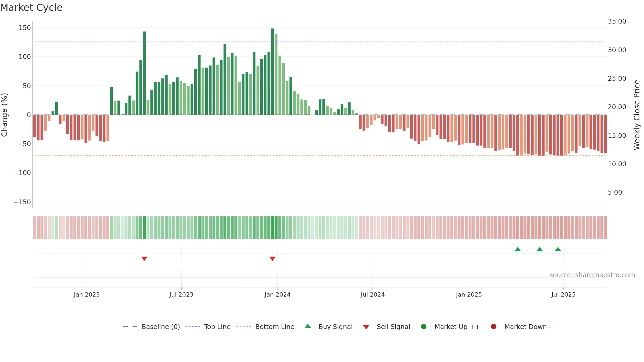Click the 20.00 price axis label
Image resolution: width=644 pixels, height=362 pixels.
coord(617,107)
